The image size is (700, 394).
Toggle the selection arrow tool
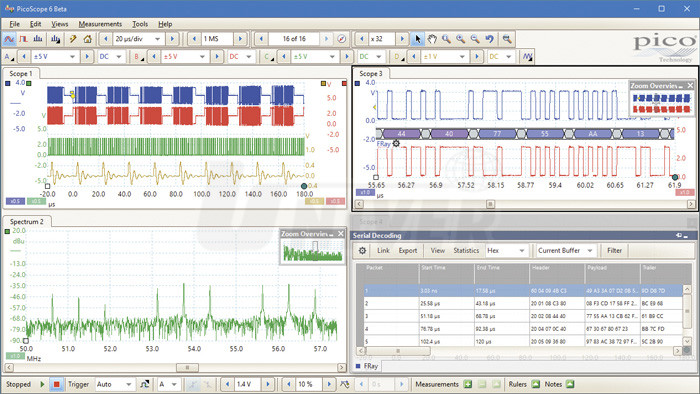[417, 39]
